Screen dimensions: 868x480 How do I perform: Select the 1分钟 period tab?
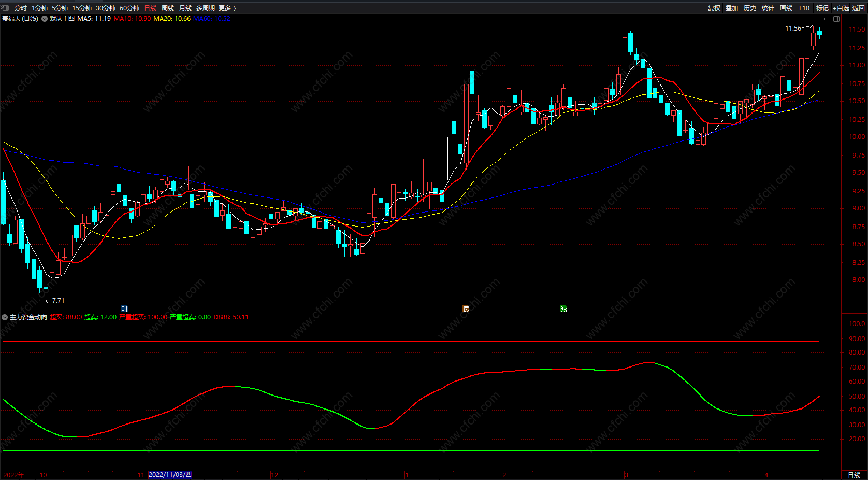coord(39,8)
